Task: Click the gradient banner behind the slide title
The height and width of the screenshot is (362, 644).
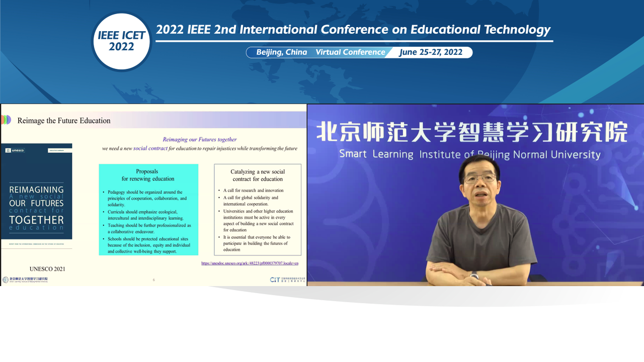Action: (226, 120)
